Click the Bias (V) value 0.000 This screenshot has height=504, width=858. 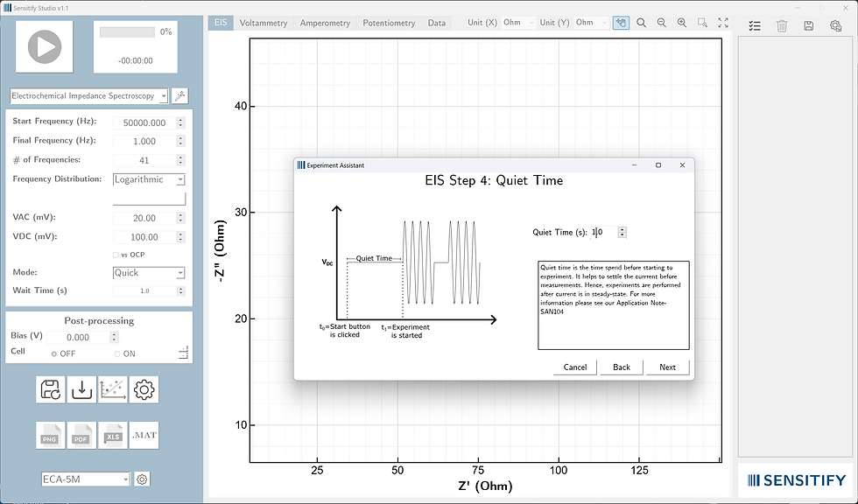coord(78,337)
